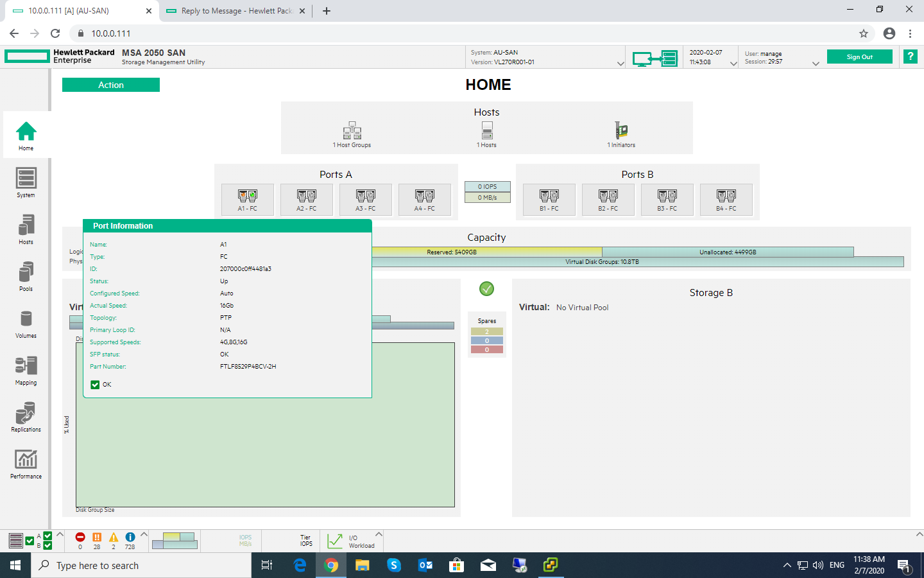Open the Performance monitoring page

(x=26, y=463)
